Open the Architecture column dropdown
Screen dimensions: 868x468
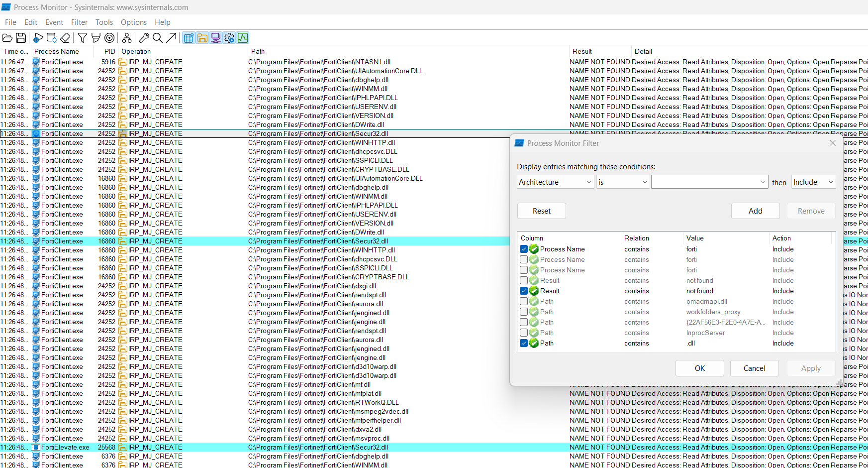click(x=555, y=182)
